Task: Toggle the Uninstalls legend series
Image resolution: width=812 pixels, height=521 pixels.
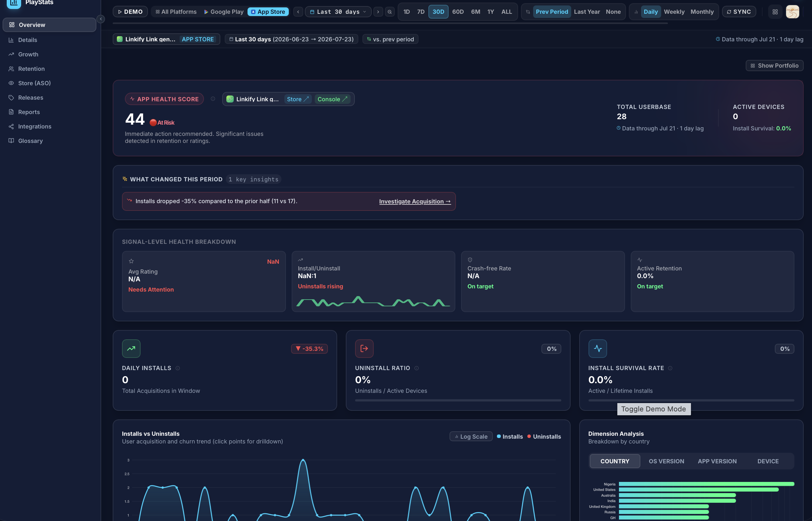Action: (x=544, y=436)
